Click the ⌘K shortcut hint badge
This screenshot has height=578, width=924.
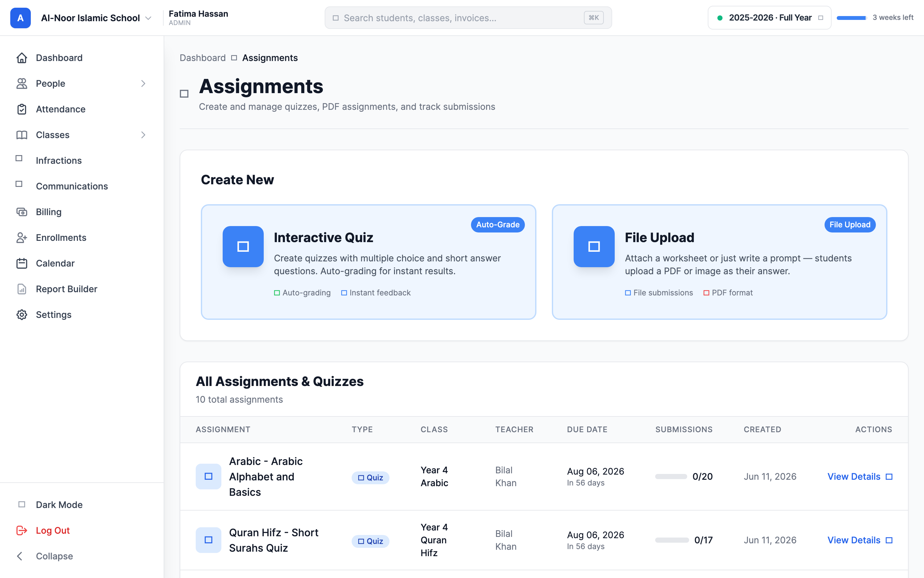coord(593,18)
